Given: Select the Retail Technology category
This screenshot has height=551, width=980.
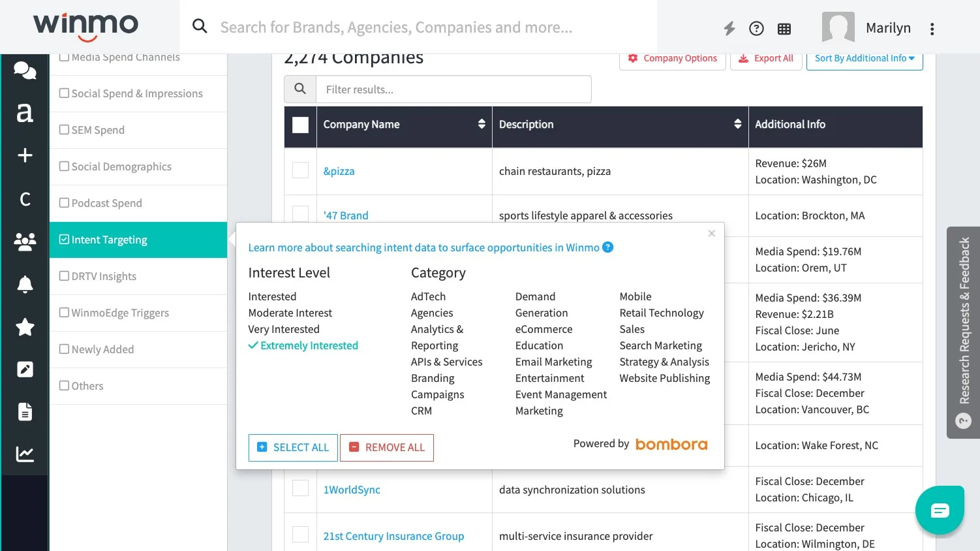Looking at the screenshot, I should pyautogui.click(x=662, y=313).
